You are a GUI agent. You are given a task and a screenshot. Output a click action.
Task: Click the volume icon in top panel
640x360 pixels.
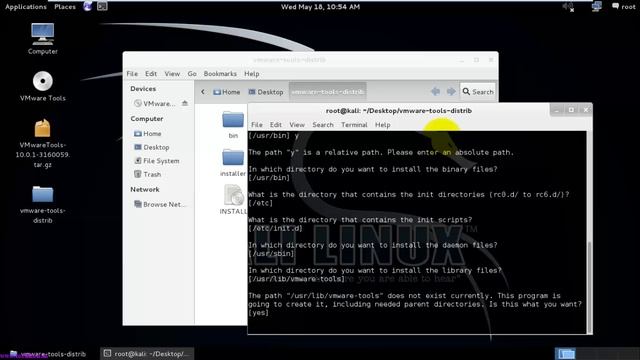[568, 7]
